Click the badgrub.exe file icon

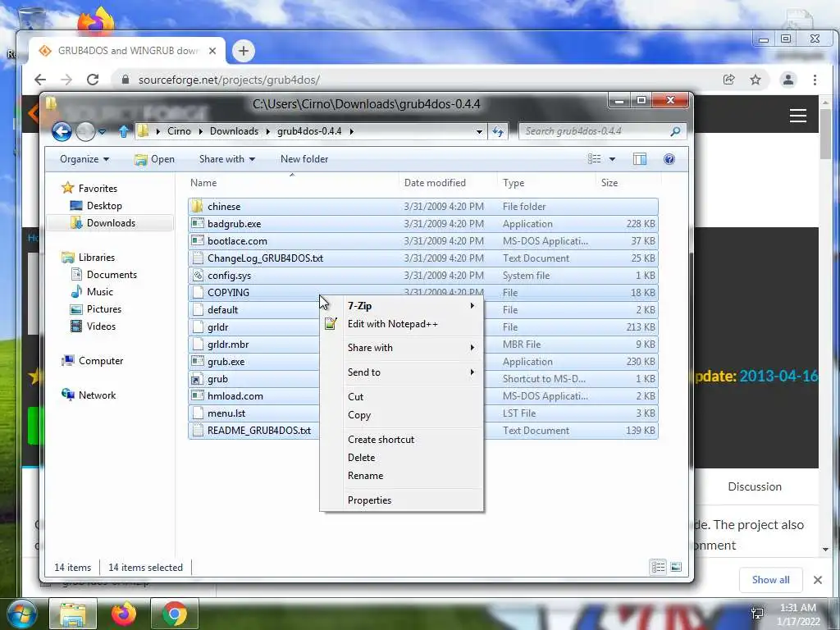(198, 223)
